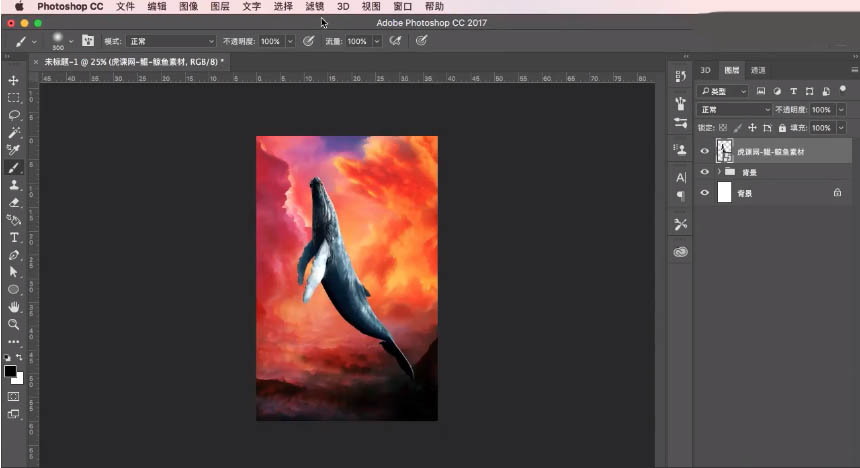Image resolution: width=860 pixels, height=468 pixels.
Task: Switch to the 3D panel tab
Action: tap(705, 70)
